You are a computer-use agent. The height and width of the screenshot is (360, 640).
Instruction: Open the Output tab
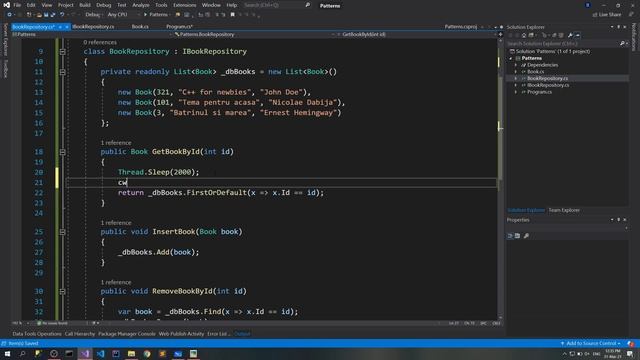coord(242,334)
